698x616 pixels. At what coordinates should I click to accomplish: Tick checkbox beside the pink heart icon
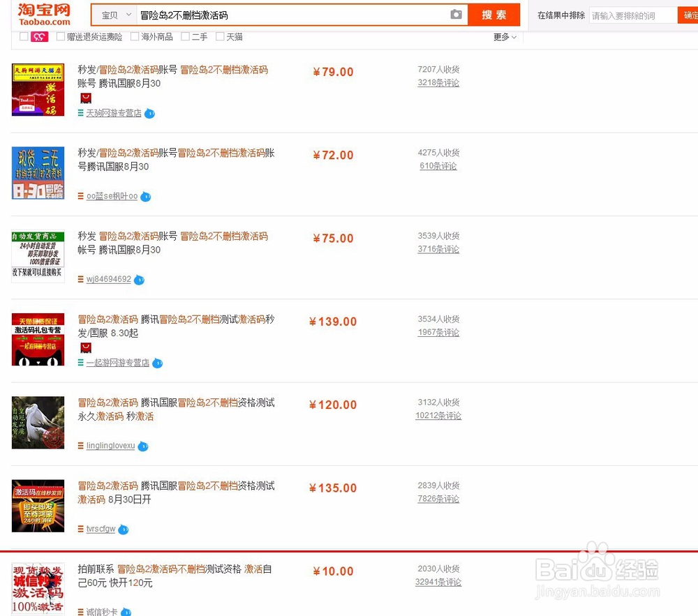pyautogui.click(x=24, y=36)
